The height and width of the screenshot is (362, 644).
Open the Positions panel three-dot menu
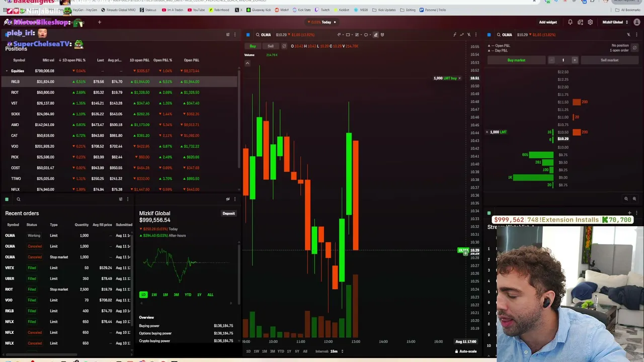pyautogui.click(x=234, y=35)
